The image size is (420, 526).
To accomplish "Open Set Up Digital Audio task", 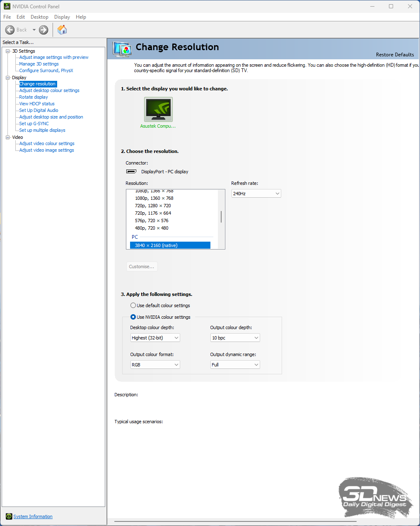I will pyautogui.click(x=39, y=110).
